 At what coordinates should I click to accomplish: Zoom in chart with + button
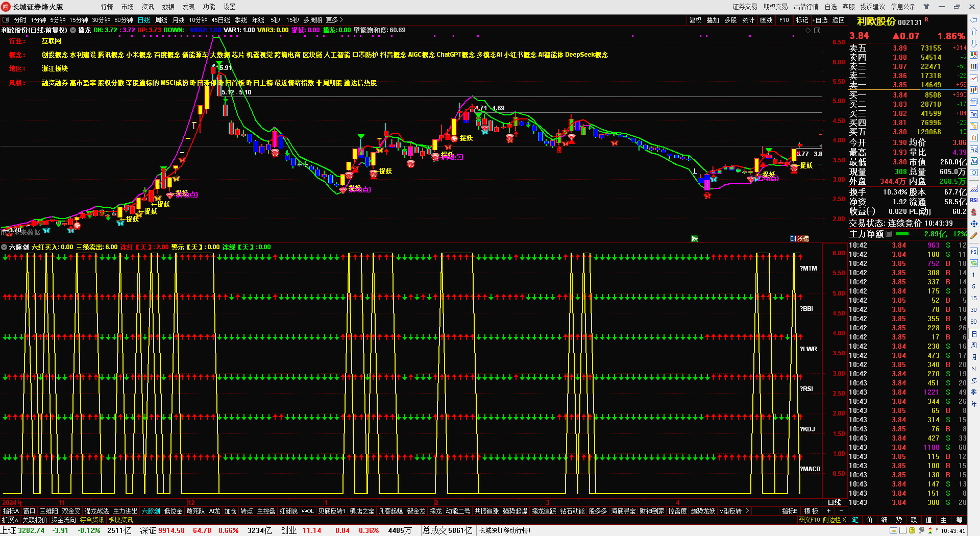point(828,511)
